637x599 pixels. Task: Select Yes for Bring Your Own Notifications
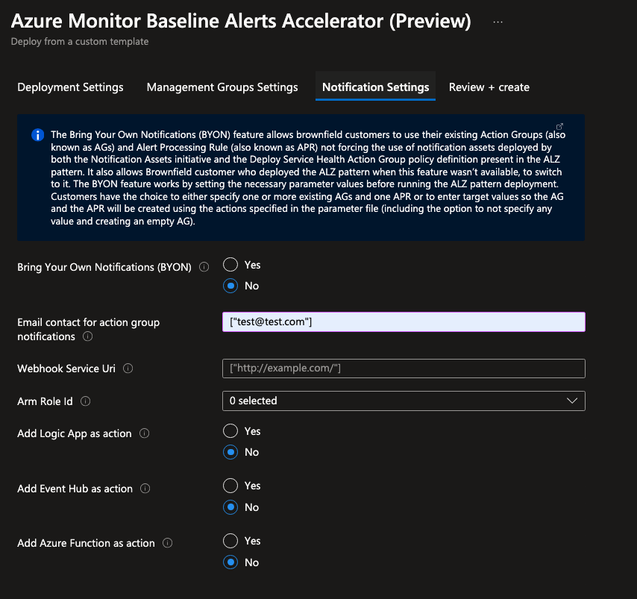point(230,265)
